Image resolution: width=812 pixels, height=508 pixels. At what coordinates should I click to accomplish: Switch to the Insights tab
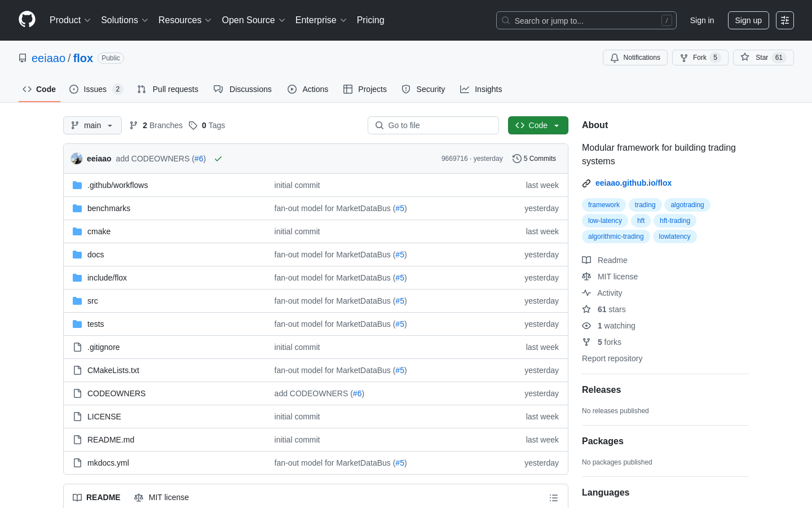click(x=481, y=89)
